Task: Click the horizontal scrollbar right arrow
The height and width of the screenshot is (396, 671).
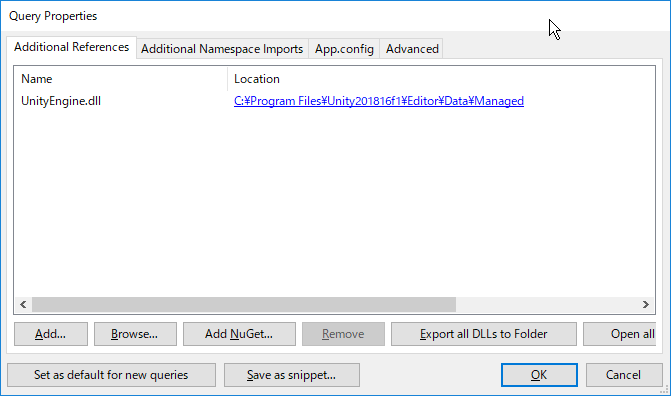Action: pos(646,304)
